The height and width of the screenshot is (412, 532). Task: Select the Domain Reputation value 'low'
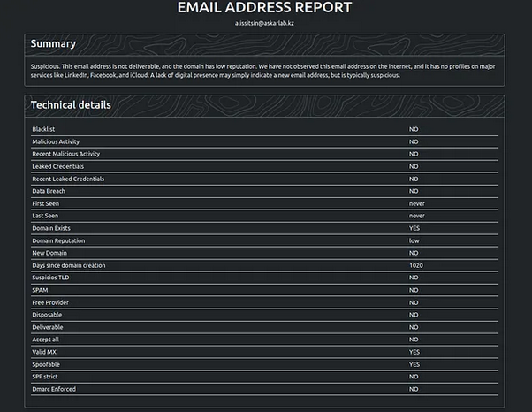[414, 240]
